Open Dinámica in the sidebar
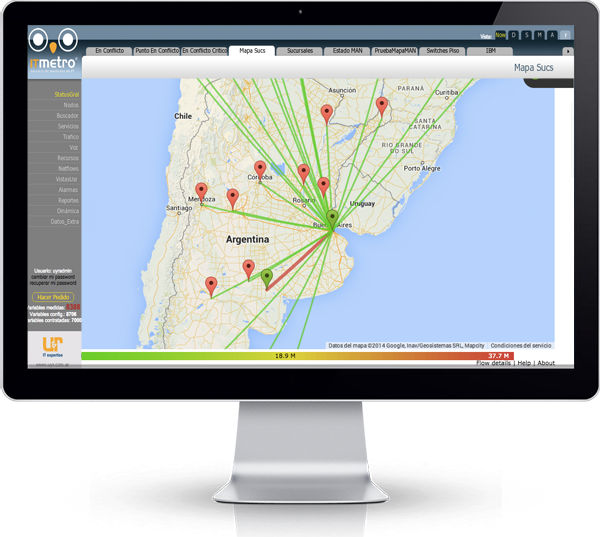 68,211
